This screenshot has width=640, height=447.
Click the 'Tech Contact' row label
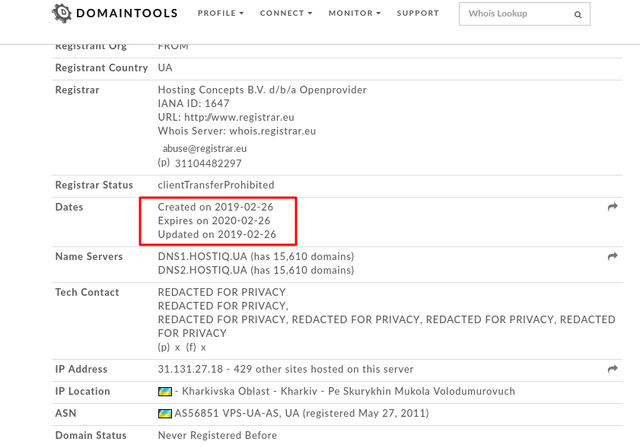pyautogui.click(x=87, y=292)
